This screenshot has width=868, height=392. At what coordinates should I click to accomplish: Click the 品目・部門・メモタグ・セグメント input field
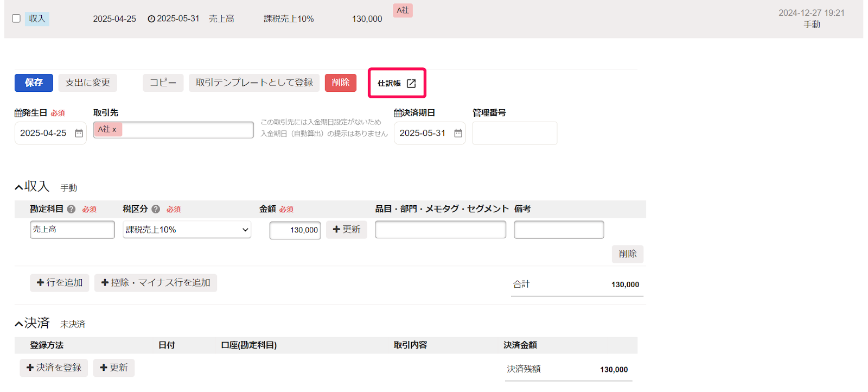(441, 230)
